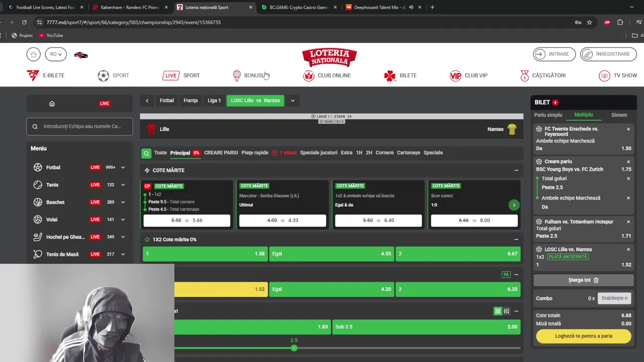644x362 pixels.
Task: Remove Fulham vs. Tottenham bet from ticket
Action: 628,222
